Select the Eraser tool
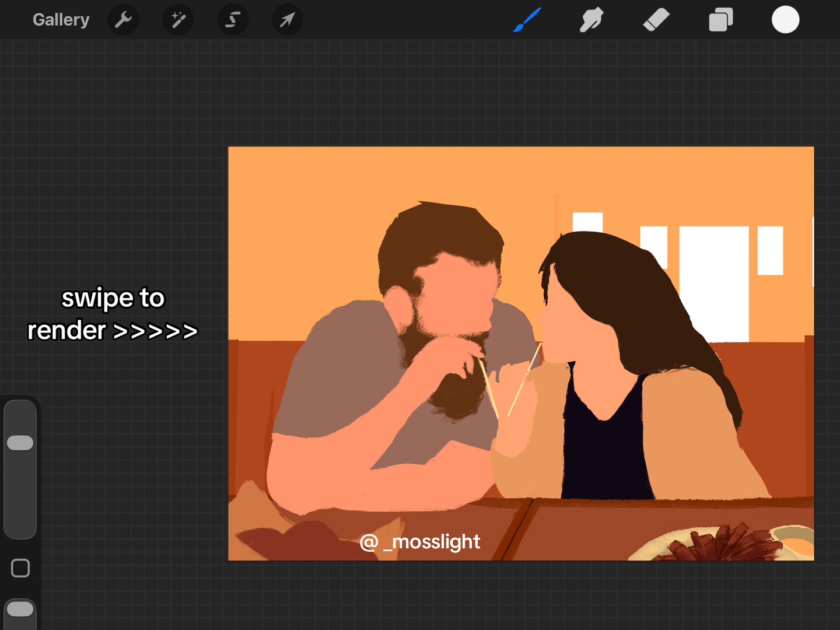This screenshot has width=840, height=630. tap(656, 20)
